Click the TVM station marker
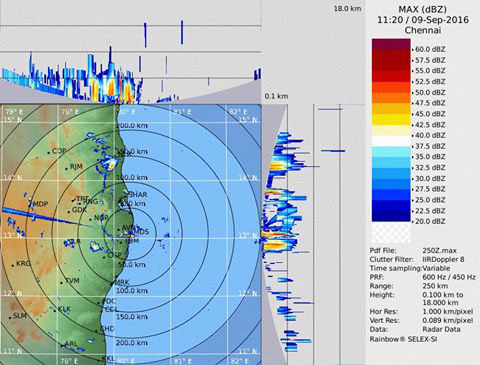Viewport: 480px width, 365px height. point(61,283)
